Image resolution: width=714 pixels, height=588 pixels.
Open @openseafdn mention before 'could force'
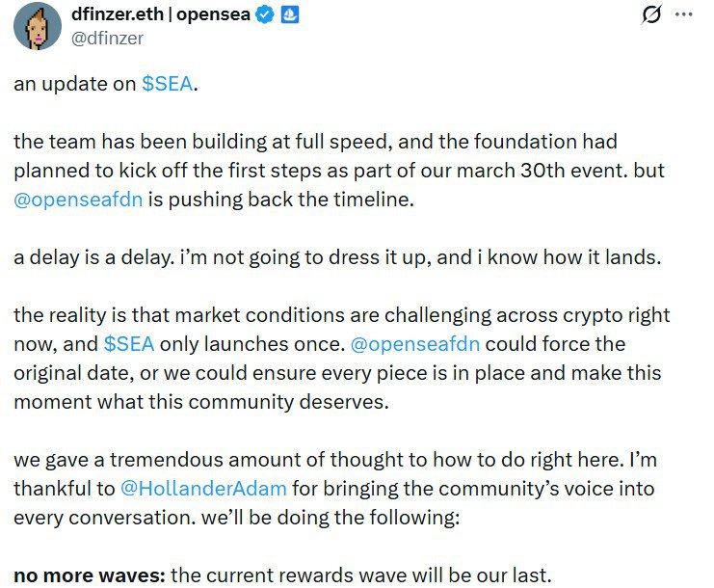415,344
